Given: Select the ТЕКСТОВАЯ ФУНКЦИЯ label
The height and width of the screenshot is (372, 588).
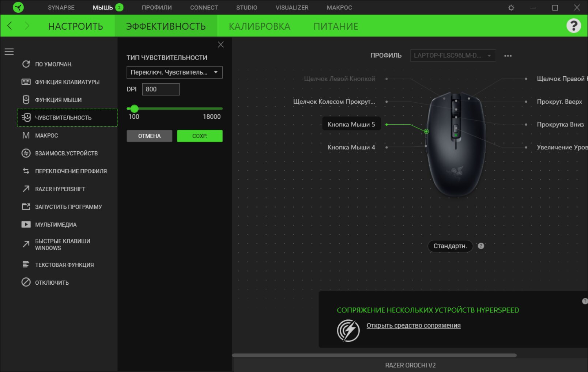Looking at the screenshot, I should [64, 265].
